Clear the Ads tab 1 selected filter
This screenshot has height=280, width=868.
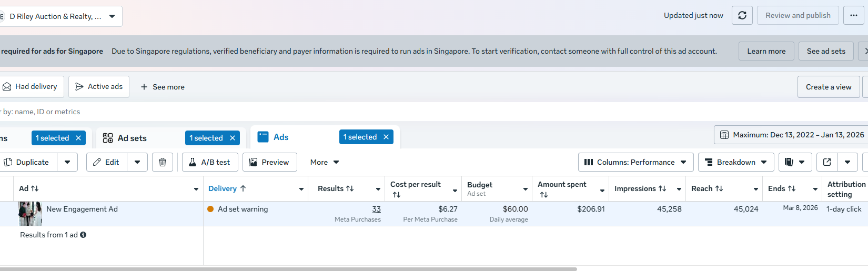[x=386, y=137]
